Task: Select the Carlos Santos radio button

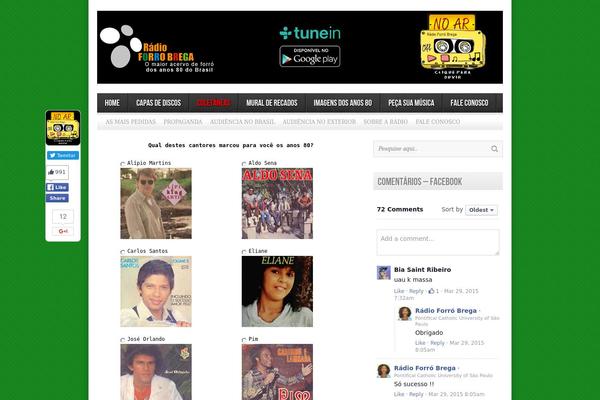Action: pyautogui.click(x=123, y=252)
